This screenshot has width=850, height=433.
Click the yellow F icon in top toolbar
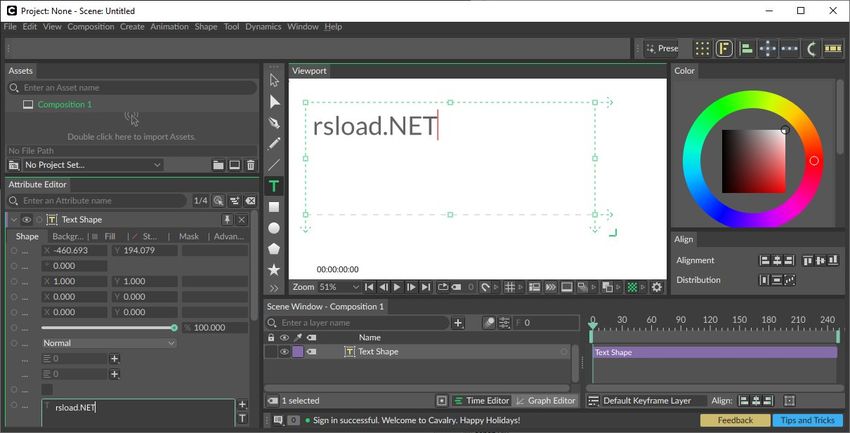click(724, 49)
